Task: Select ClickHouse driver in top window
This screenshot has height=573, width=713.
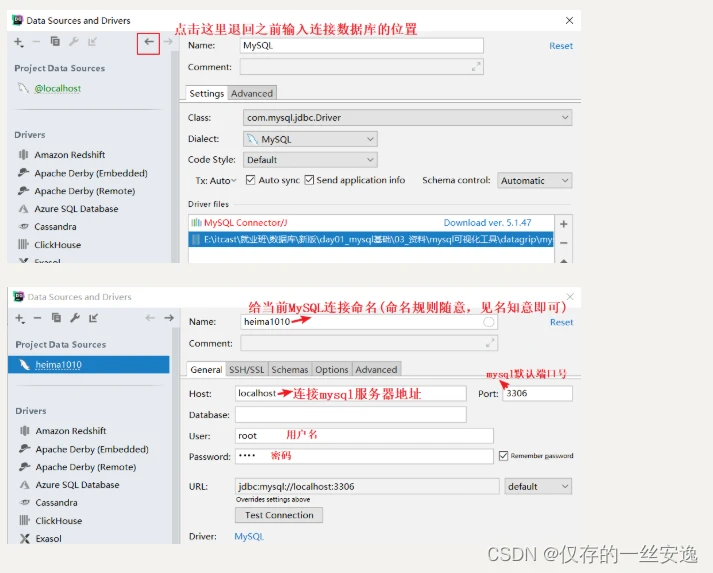Action: point(58,245)
